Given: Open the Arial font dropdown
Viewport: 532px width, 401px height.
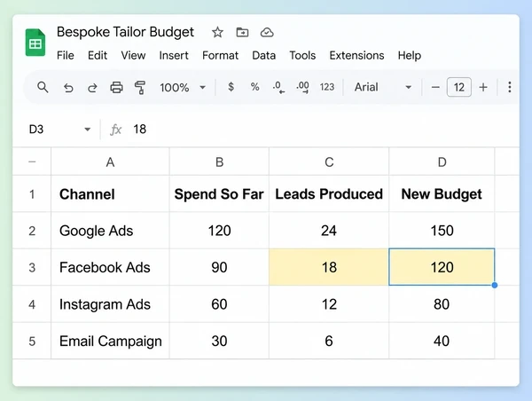Looking at the screenshot, I should click(x=383, y=87).
